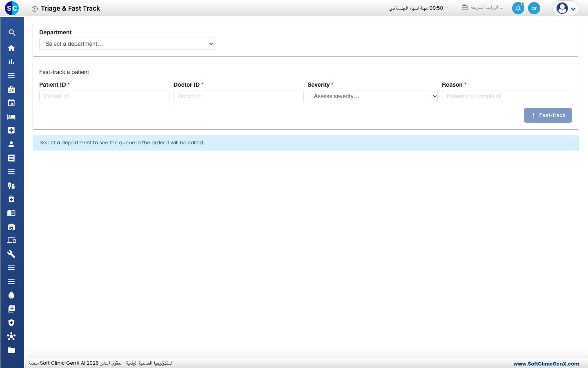This screenshot has width=588, height=368.
Task: Click the Doctor ID input field
Action: 238,96
